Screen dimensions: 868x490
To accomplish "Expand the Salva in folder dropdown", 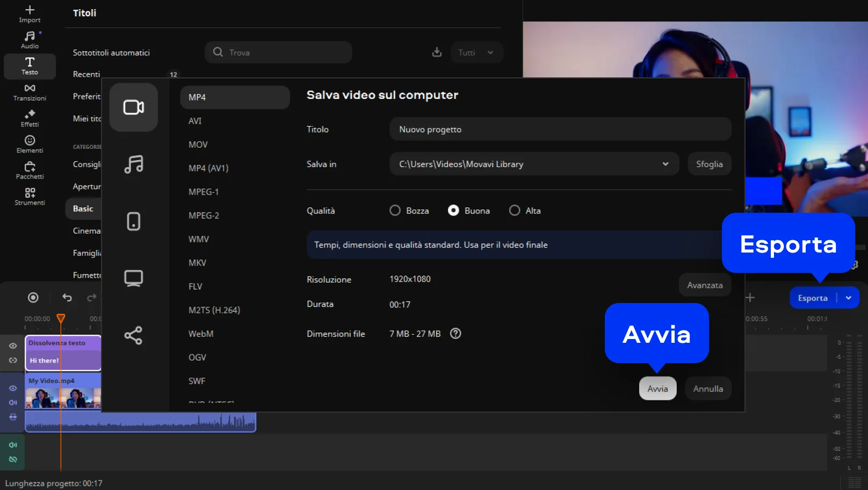I will tap(665, 164).
